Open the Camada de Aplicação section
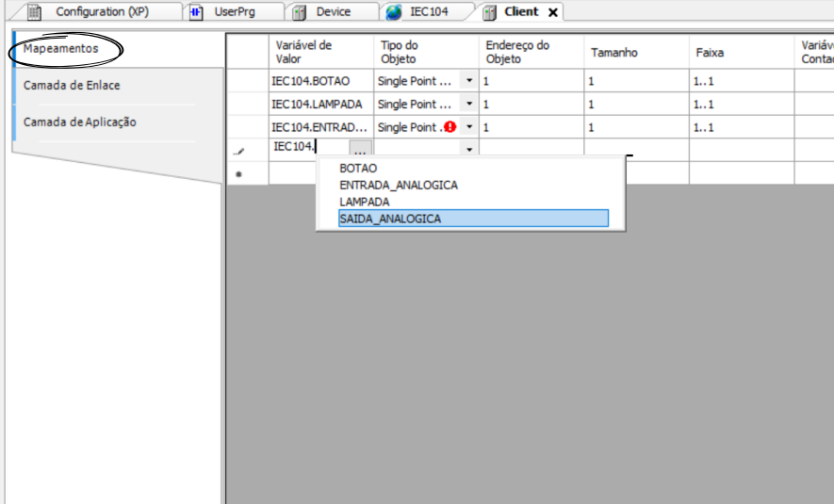The width and height of the screenshot is (834, 504). click(x=80, y=122)
